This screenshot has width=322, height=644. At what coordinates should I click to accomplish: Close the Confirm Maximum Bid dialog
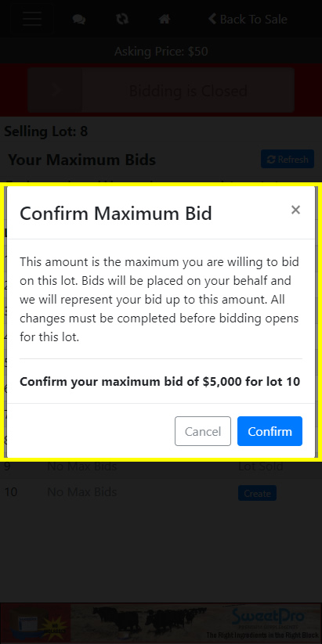295,210
